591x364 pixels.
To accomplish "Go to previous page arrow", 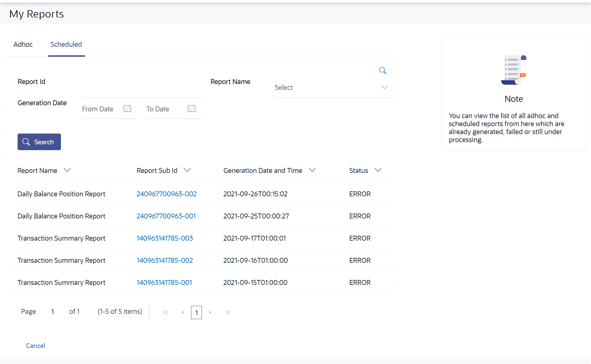I will click(183, 312).
